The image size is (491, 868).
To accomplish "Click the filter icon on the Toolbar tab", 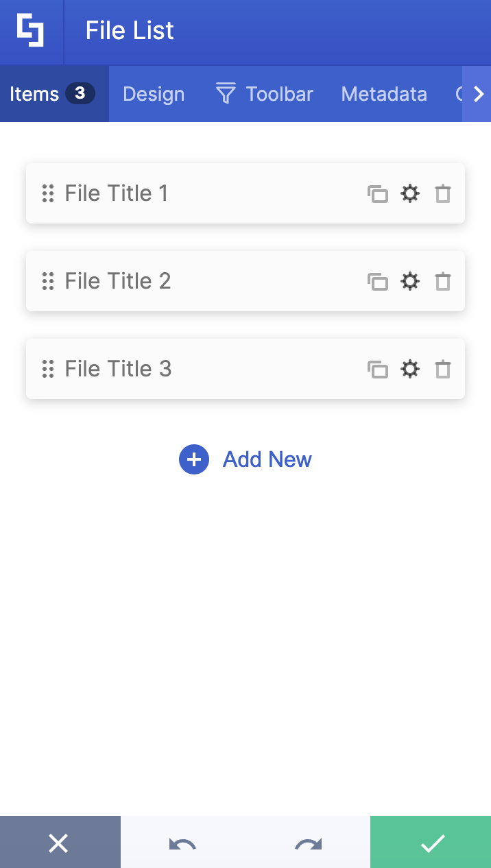I will point(225,94).
